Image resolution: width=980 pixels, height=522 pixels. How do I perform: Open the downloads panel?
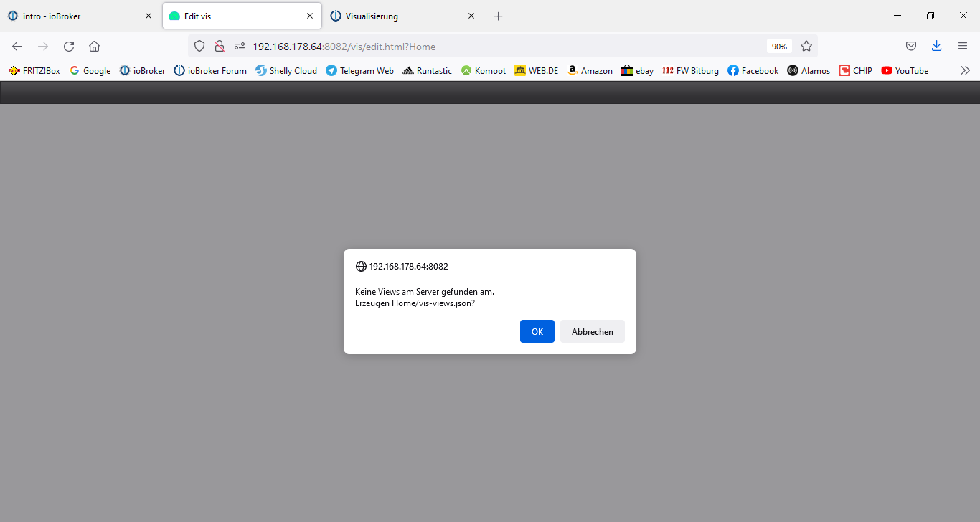pos(937,46)
